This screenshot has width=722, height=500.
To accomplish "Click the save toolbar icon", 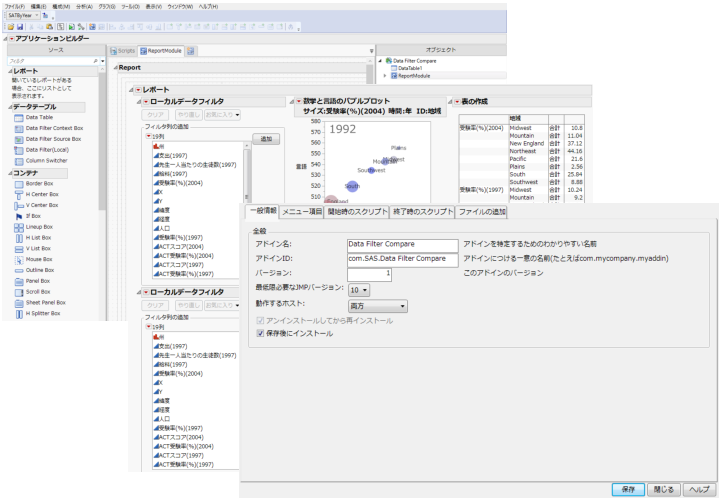I will click(20, 27).
